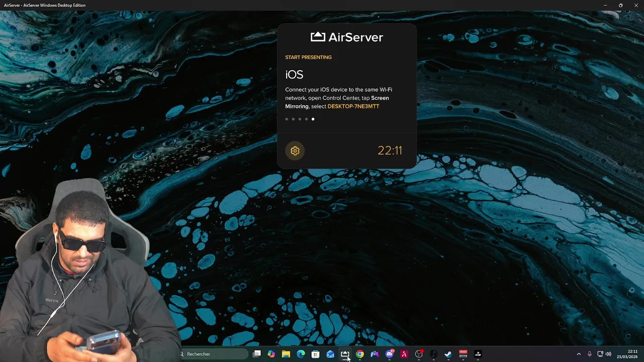Click the microphone tray icon
644x362 pixels.
[590, 354]
